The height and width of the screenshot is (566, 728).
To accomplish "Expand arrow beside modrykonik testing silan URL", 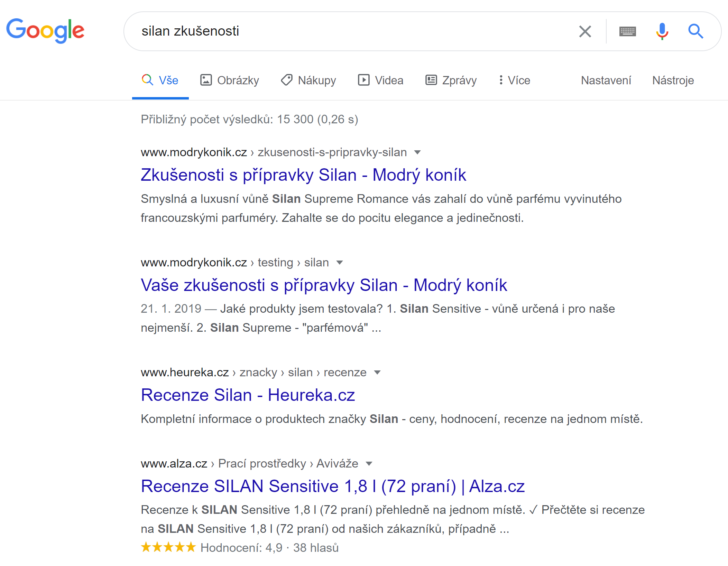I will coord(340,263).
